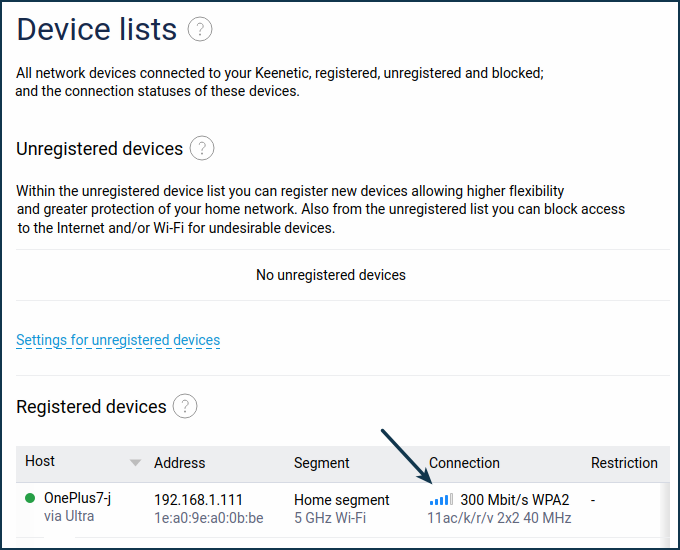The width and height of the screenshot is (680, 550).
Task: Click 'No unregistered devices' message
Action: [x=331, y=275]
